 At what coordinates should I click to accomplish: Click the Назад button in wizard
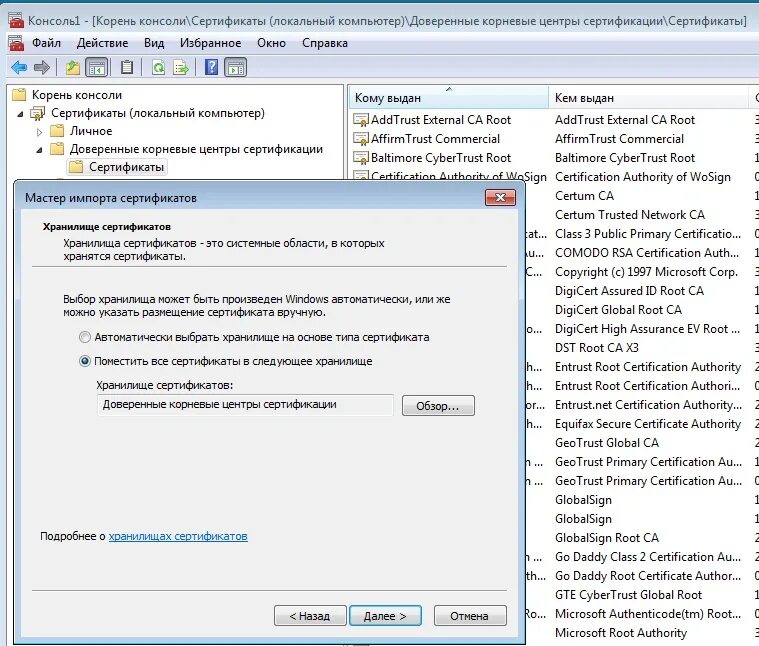[x=310, y=616]
